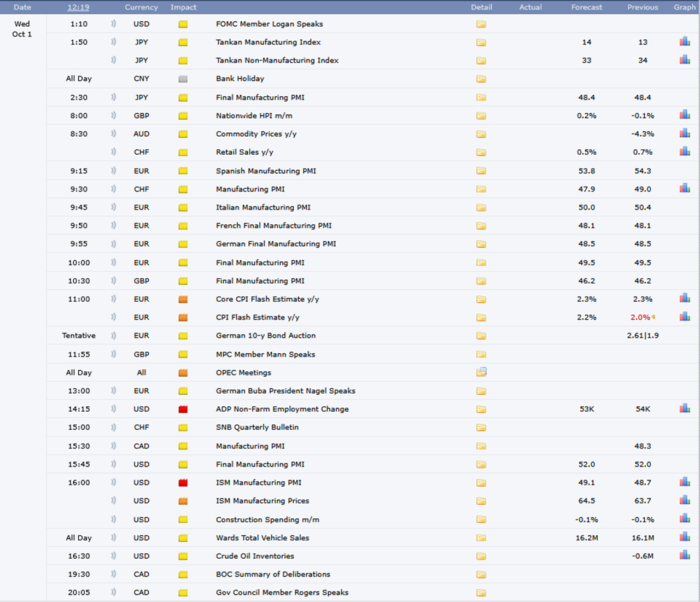
Task: Click red impact marker for ISM Manufacturing PMI
Action: point(183,483)
